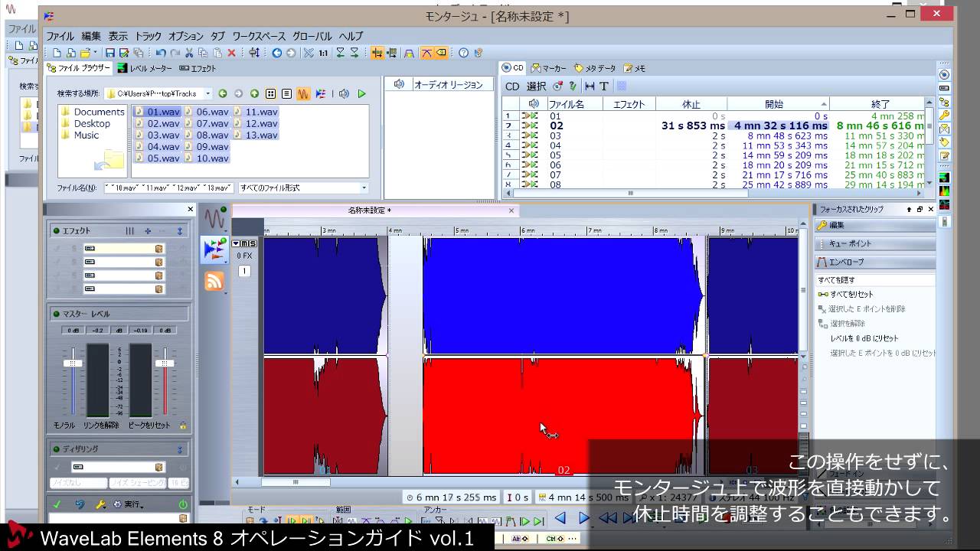Select list view icon in file browser
This screenshot has width=980, height=551.
(286, 93)
